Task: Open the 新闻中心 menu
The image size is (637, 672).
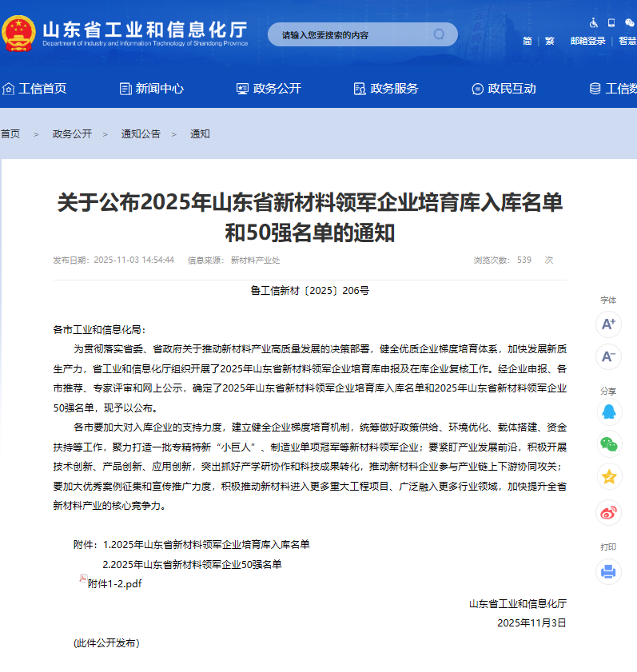Action: tap(151, 89)
